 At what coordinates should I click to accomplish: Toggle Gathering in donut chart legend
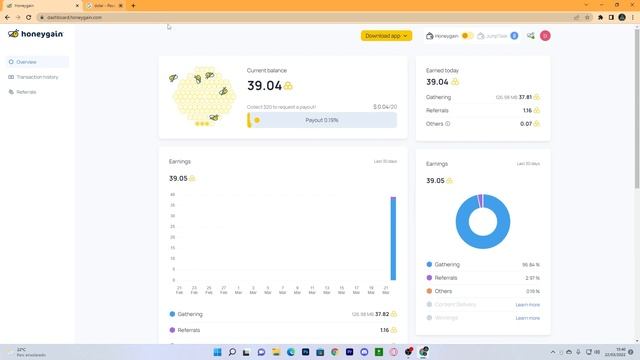pyautogui.click(x=444, y=264)
